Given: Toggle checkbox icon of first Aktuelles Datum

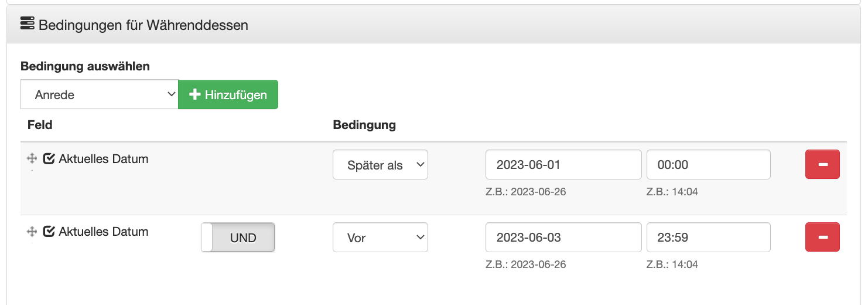Looking at the screenshot, I should (49, 158).
